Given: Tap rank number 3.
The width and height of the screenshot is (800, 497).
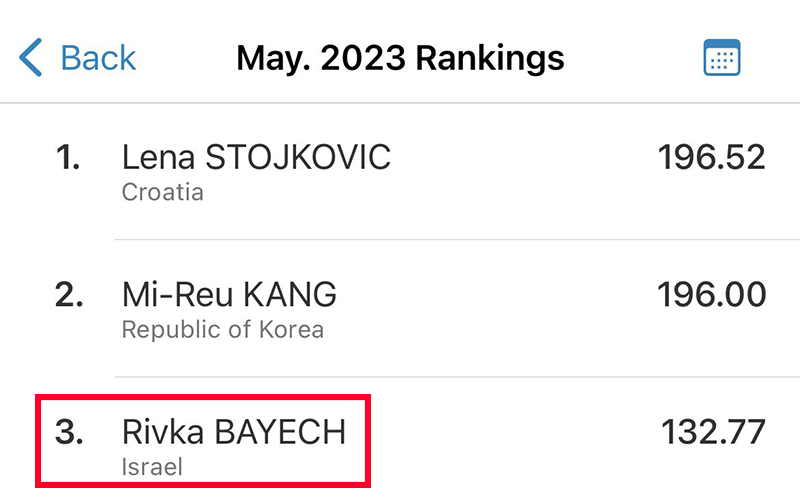Looking at the screenshot, I should (x=69, y=432).
